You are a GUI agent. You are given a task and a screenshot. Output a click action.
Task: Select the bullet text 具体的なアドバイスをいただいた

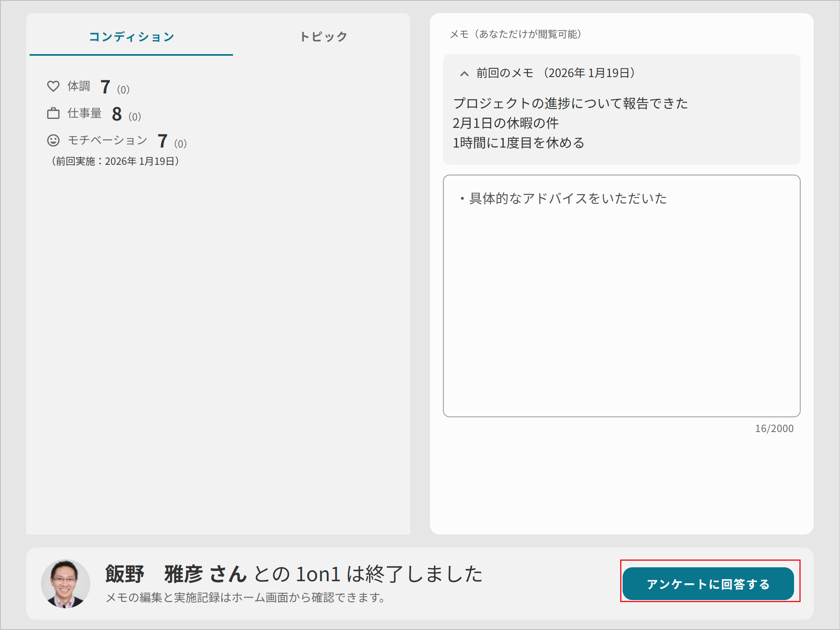[x=566, y=198]
